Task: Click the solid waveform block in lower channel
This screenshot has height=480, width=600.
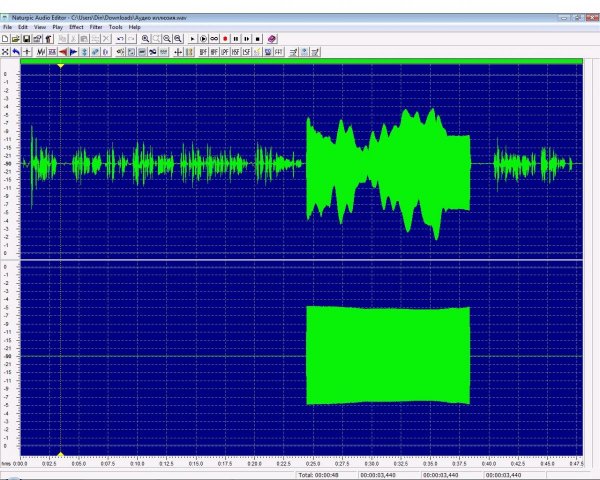Action: click(x=388, y=355)
